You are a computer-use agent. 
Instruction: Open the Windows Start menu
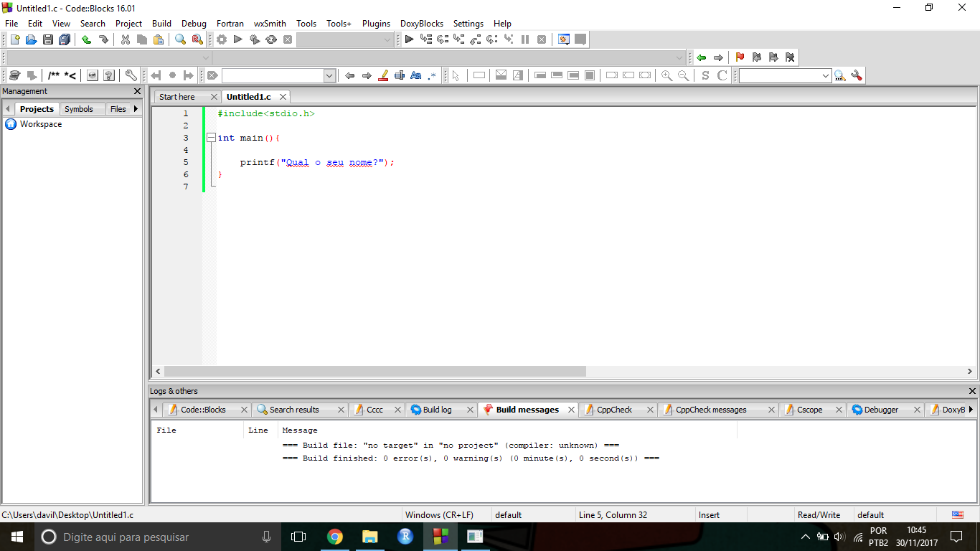tap(16, 537)
